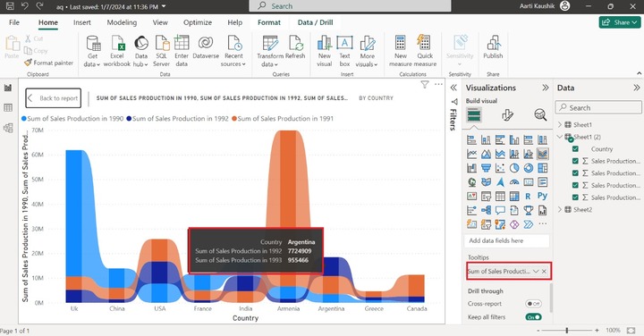Pick the funnel chart visual
Screen dimensions: 644x336
point(486,168)
